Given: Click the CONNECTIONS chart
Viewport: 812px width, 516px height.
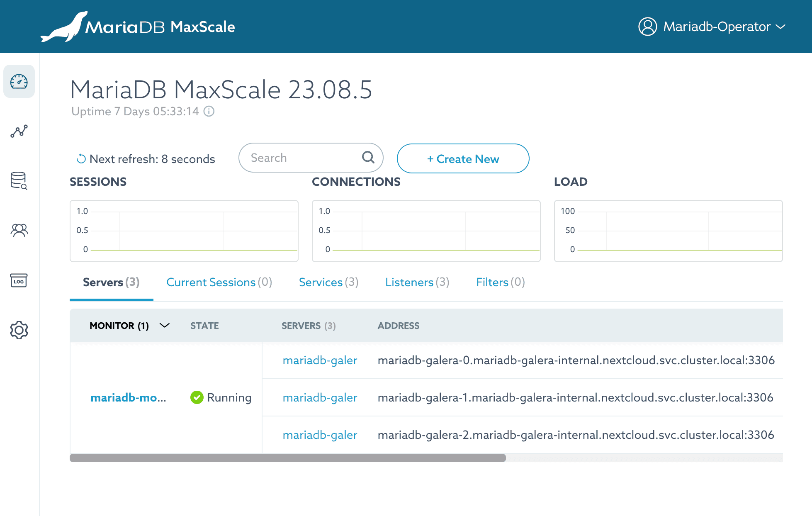Looking at the screenshot, I should (x=426, y=231).
